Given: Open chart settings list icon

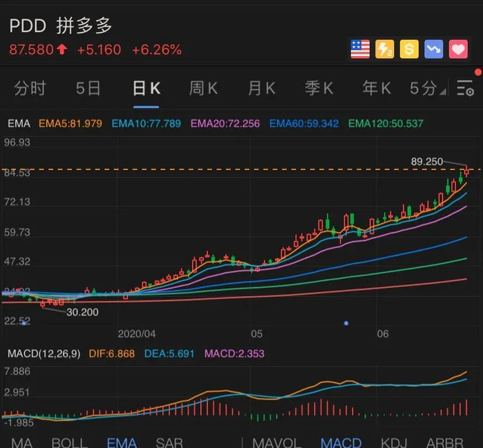Looking at the screenshot, I should (x=465, y=88).
